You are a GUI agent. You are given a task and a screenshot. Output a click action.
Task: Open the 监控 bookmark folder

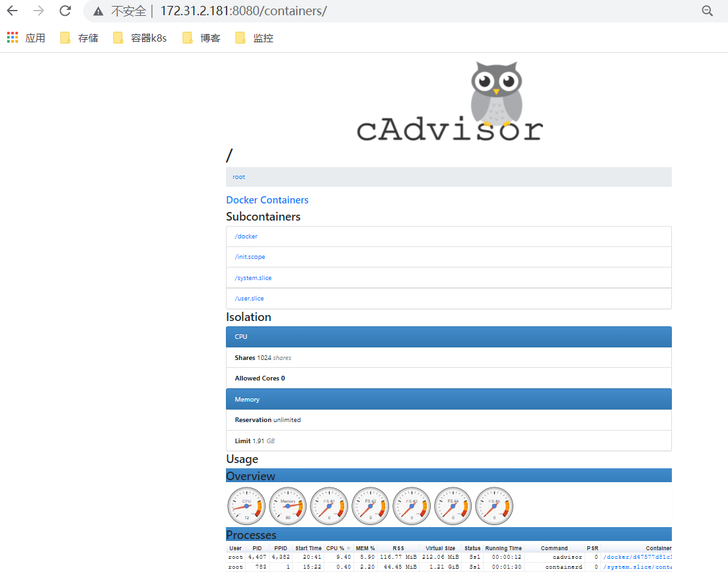tap(254, 38)
